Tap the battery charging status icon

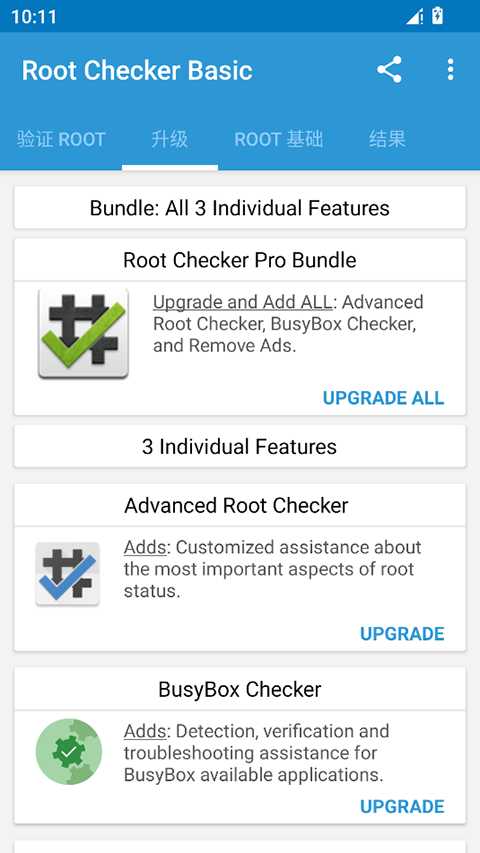(x=437, y=16)
